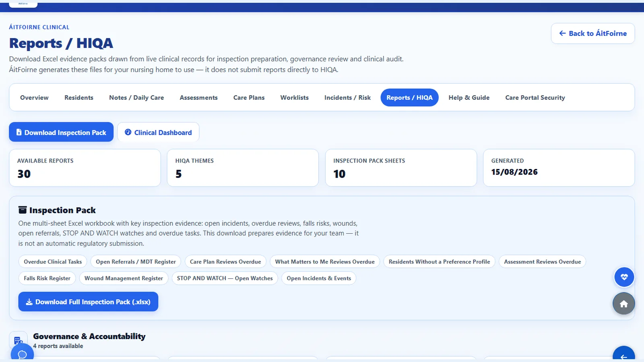Switch to the Worklists tab
The image size is (644, 362).
[x=295, y=98]
